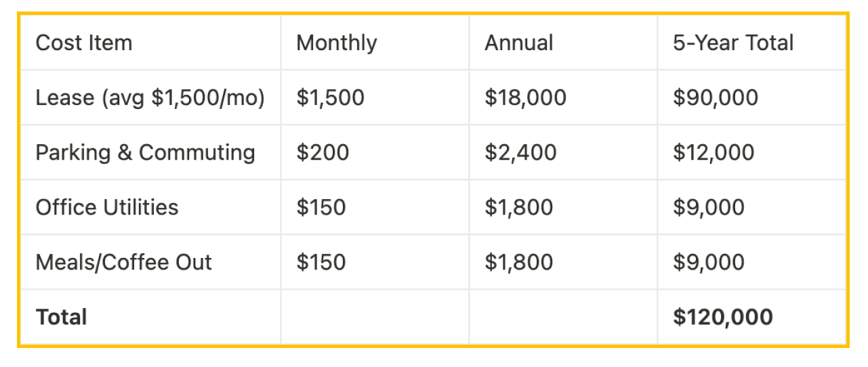
Task: Select the Cost Item header cell
Action: [150, 43]
